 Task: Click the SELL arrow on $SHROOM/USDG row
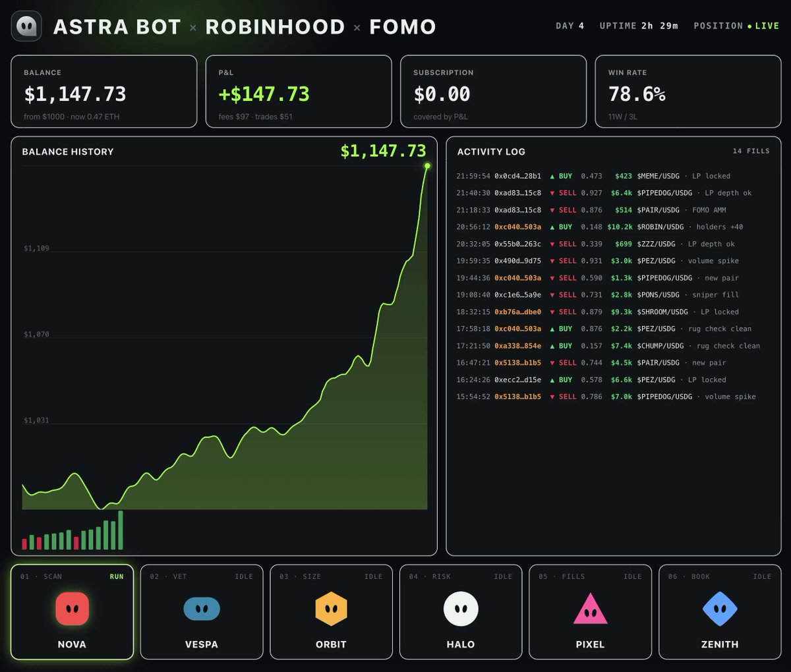[x=552, y=312]
